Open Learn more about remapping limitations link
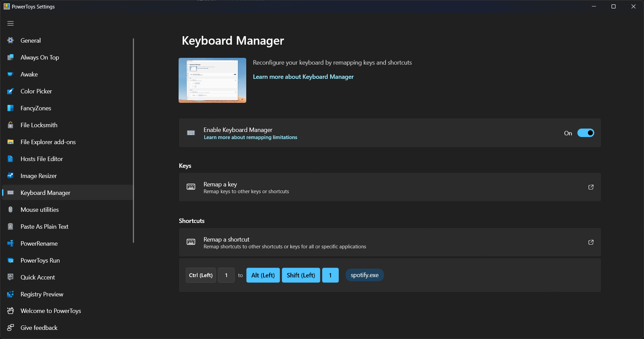644x339 pixels. tap(250, 137)
